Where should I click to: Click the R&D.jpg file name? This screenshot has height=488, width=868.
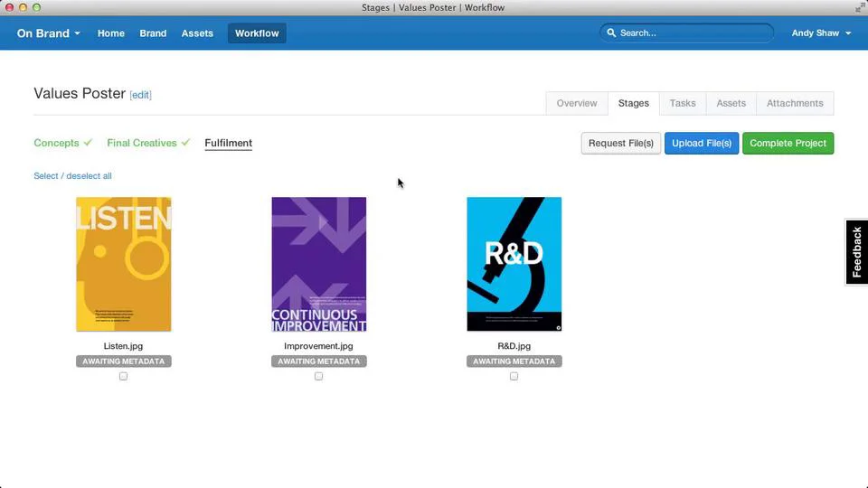click(514, 346)
